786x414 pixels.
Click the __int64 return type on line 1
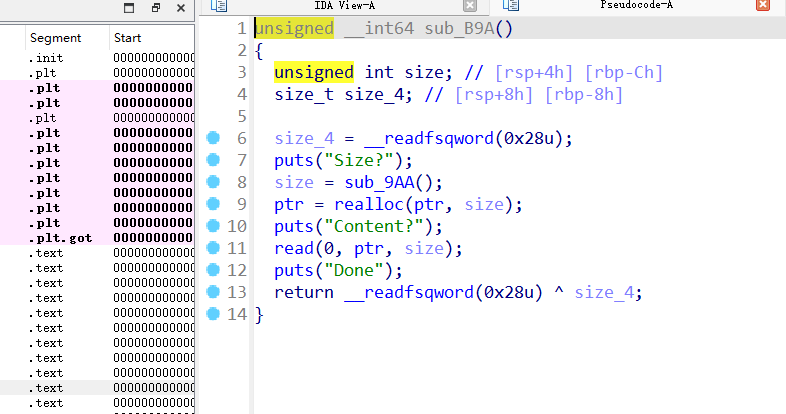click(379, 28)
